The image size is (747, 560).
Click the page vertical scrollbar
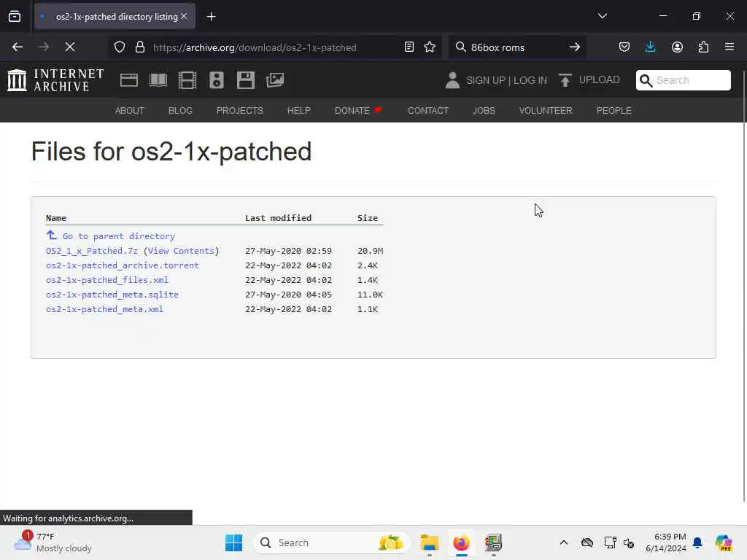coord(743,286)
